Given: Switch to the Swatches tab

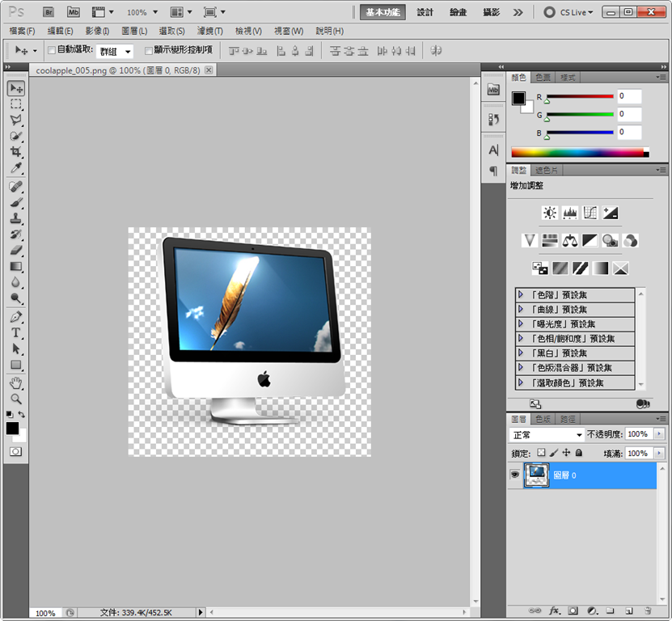Looking at the screenshot, I should click(x=543, y=77).
